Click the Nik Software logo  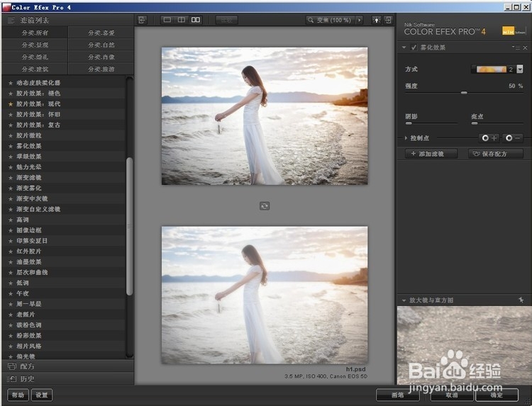click(514, 31)
